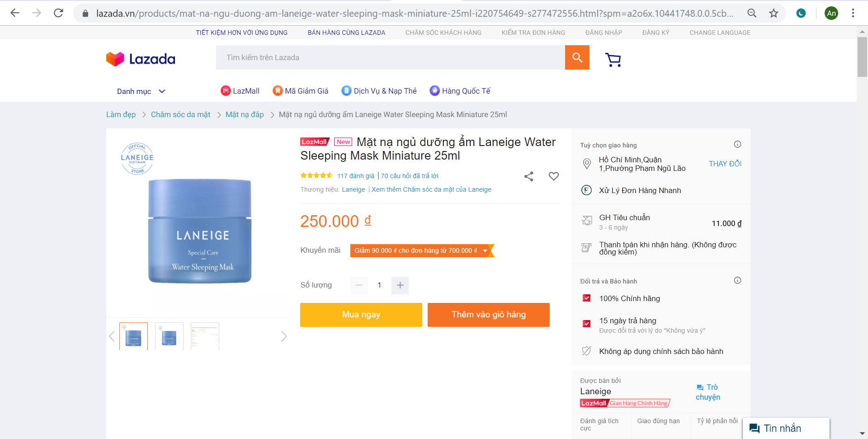
Task: Click the info icon beside Tuỳ chọn giao hàng
Action: (737, 144)
